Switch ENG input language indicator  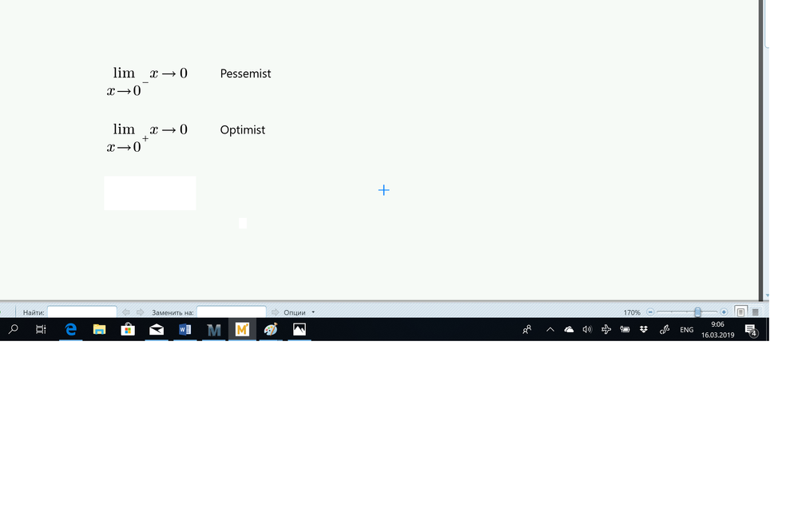coord(686,330)
